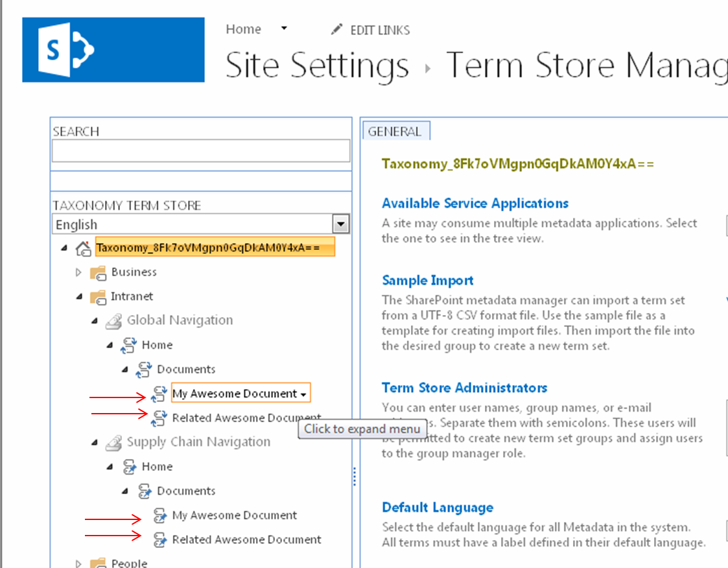Open the English language dropdown
The image size is (728, 568).
340,225
